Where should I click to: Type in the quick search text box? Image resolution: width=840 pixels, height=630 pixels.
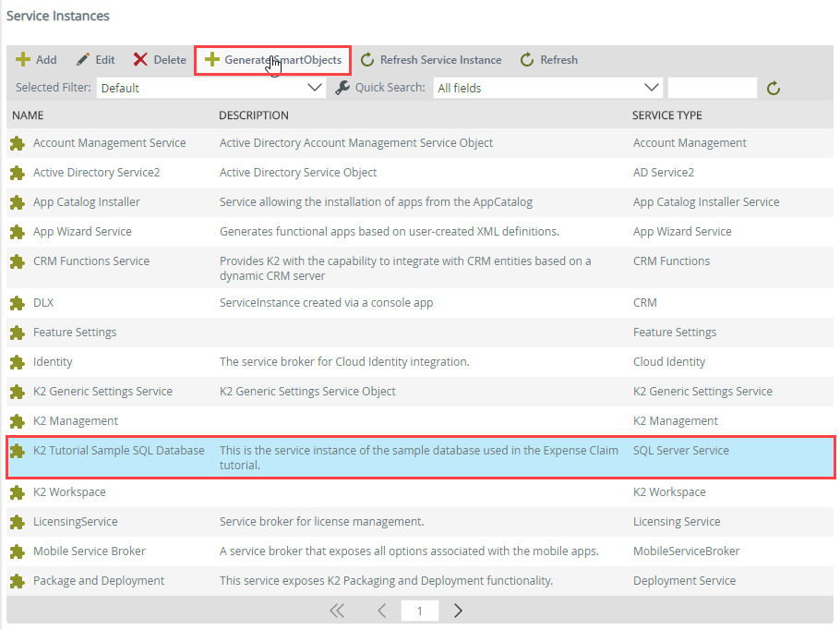tap(712, 88)
